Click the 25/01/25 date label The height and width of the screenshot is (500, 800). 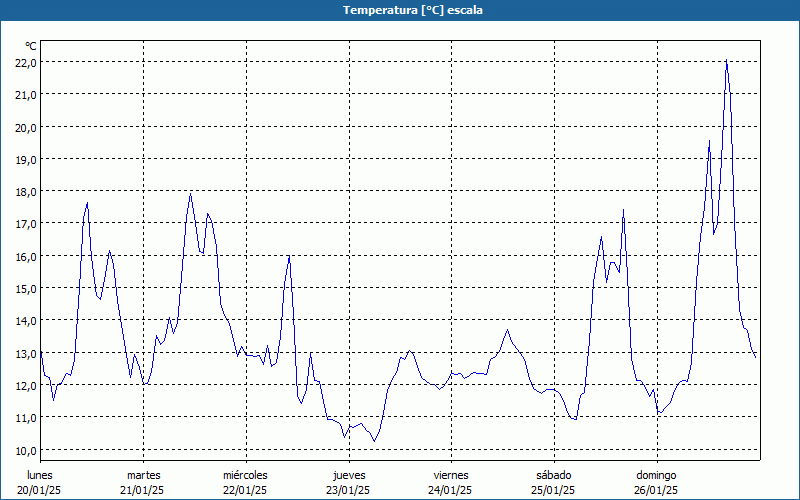[x=553, y=490]
